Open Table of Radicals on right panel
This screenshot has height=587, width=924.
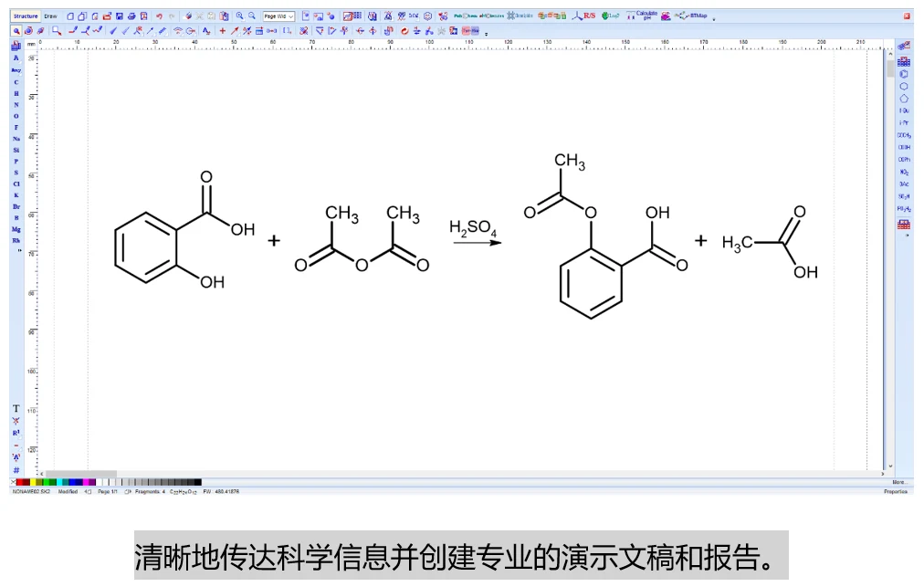point(903,61)
